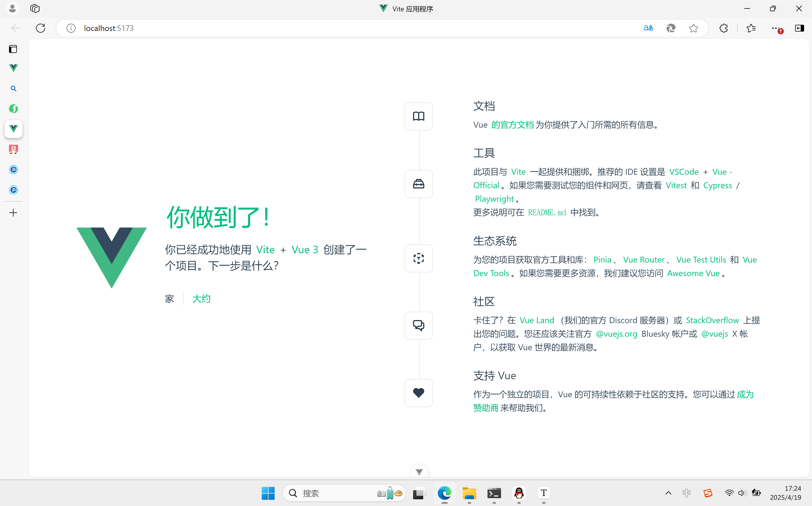Image resolution: width=812 pixels, height=506 pixels.
Task: Toggle the Edge sidebar panel button
Action: [x=799, y=28]
